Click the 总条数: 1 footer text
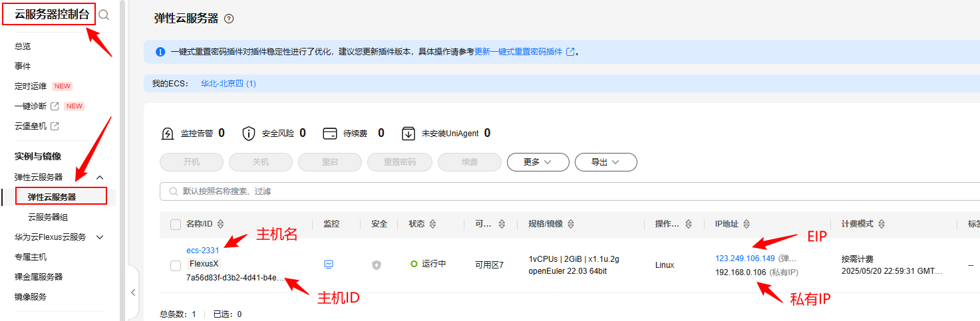The height and width of the screenshot is (321, 980). 178,314
